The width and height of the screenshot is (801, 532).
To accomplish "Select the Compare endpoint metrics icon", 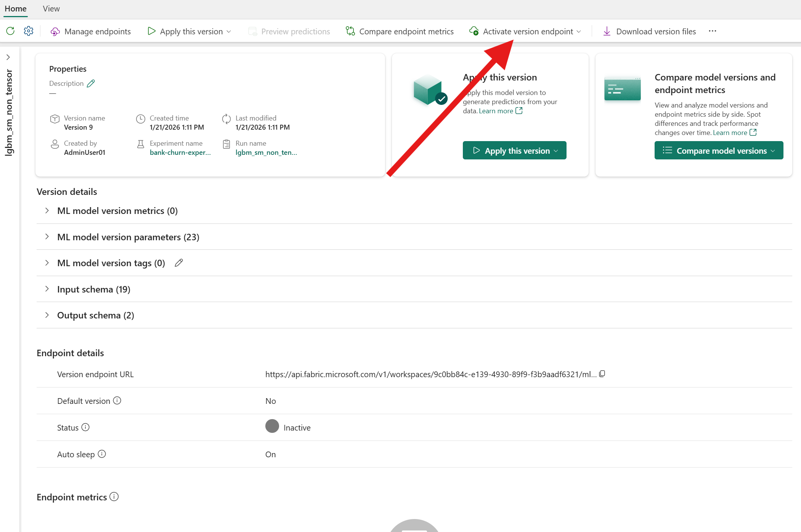I will (350, 31).
